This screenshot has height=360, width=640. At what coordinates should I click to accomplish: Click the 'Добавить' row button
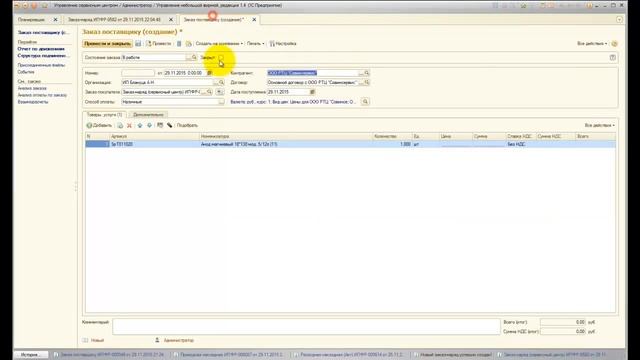coord(99,125)
